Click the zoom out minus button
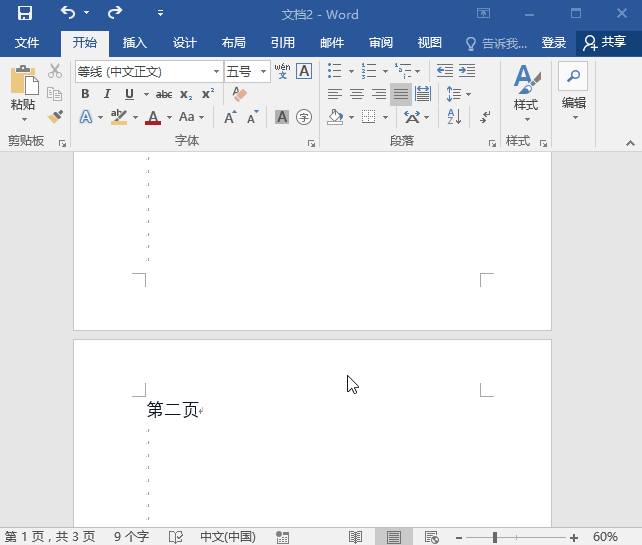 [459, 538]
